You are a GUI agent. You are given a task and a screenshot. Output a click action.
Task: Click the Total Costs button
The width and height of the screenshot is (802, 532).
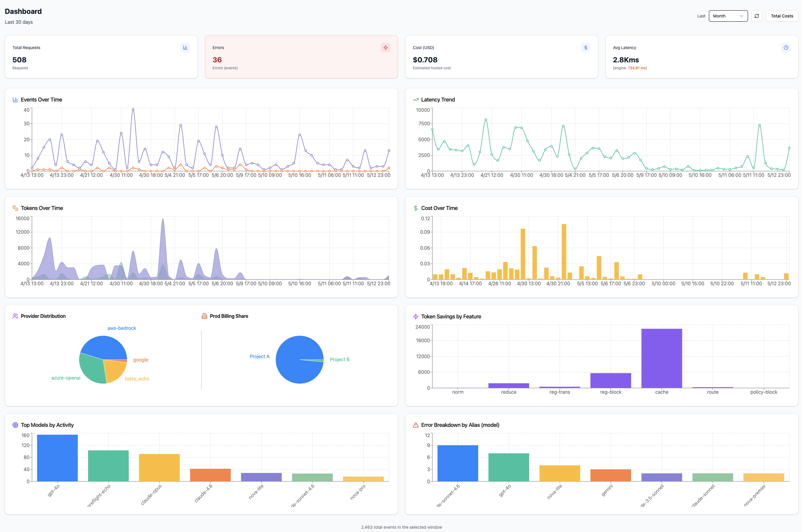pos(781,16)
